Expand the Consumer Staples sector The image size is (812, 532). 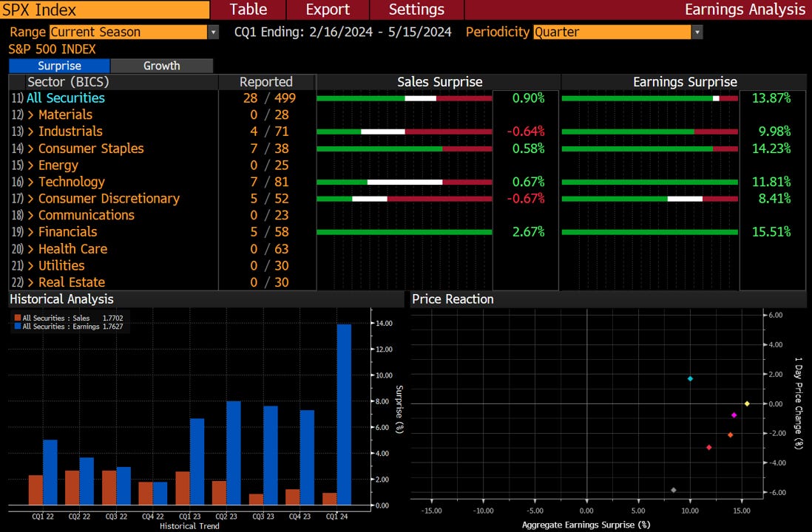point(30,149)
